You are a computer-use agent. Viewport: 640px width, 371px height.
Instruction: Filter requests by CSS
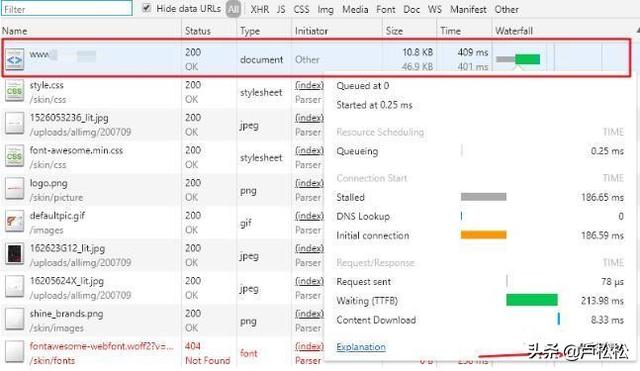[301, 9]
